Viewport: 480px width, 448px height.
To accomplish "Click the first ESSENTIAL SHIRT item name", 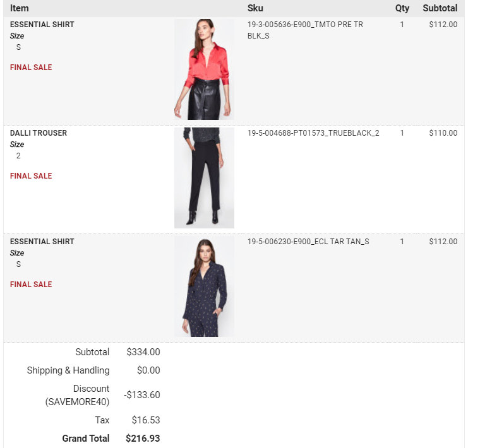I will pyautogui.click(x=42, y=25).
